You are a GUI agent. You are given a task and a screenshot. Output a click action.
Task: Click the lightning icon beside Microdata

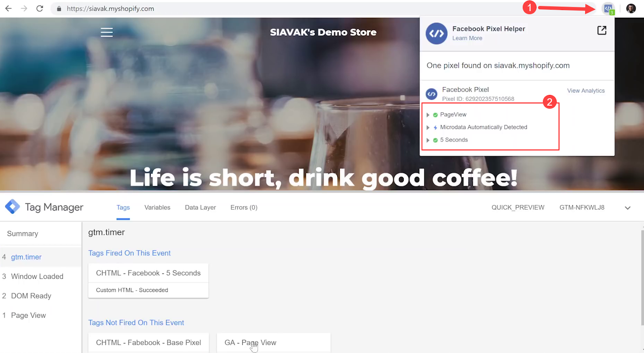point(435,127)
